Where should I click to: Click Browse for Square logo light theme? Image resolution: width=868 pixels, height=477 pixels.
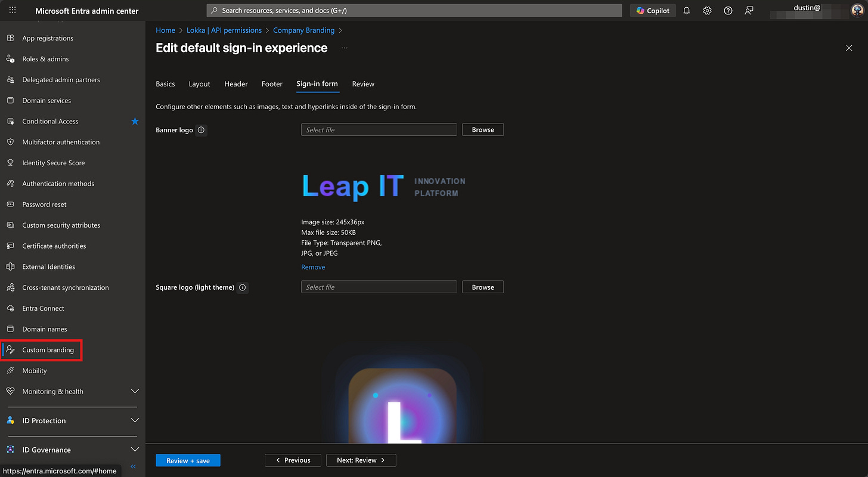click(483, 287)
